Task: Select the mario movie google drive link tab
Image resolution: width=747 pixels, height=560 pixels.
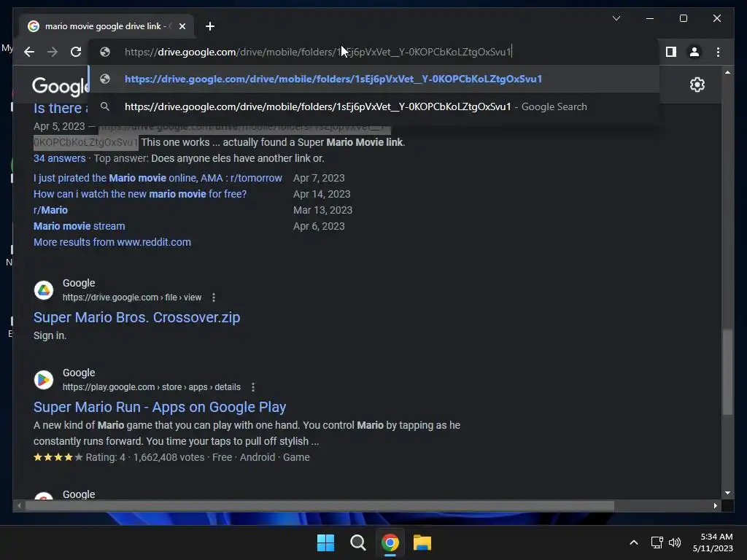Action: coord(107,26)
